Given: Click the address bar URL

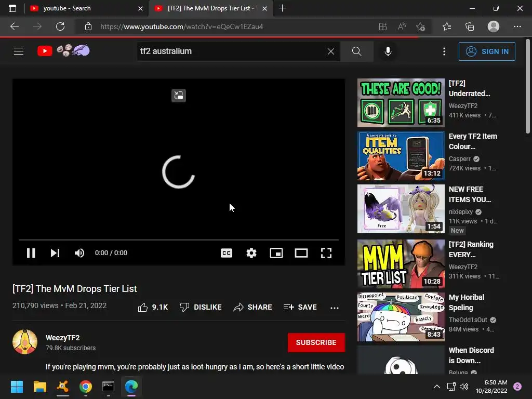Looking at the screenshot, I should coord(181,26).
